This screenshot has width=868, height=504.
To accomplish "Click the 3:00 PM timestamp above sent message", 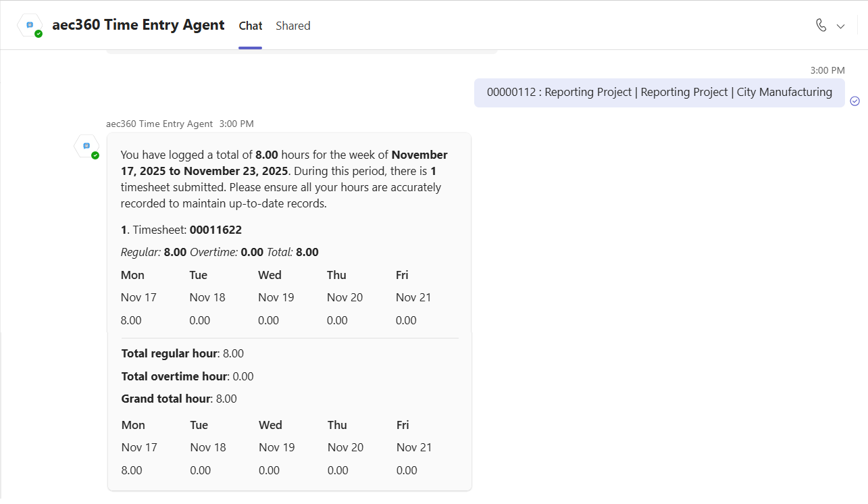I will (x=827, y=70).
